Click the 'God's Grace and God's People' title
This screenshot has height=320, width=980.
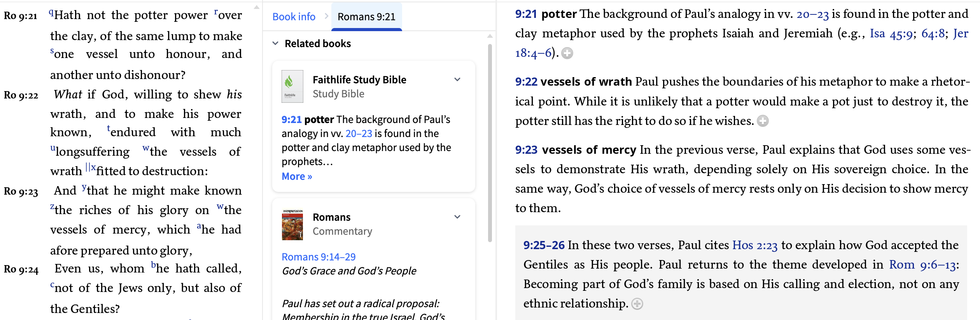tap(349, 271)
